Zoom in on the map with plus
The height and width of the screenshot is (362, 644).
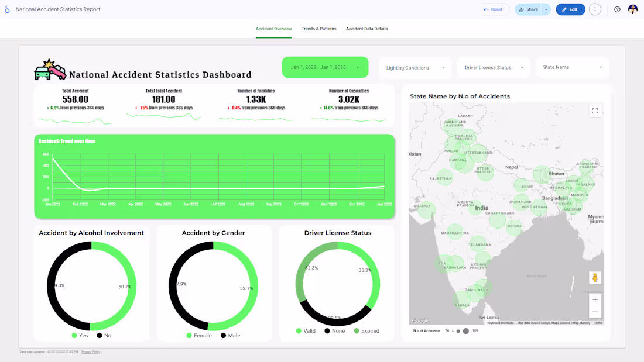595,299
